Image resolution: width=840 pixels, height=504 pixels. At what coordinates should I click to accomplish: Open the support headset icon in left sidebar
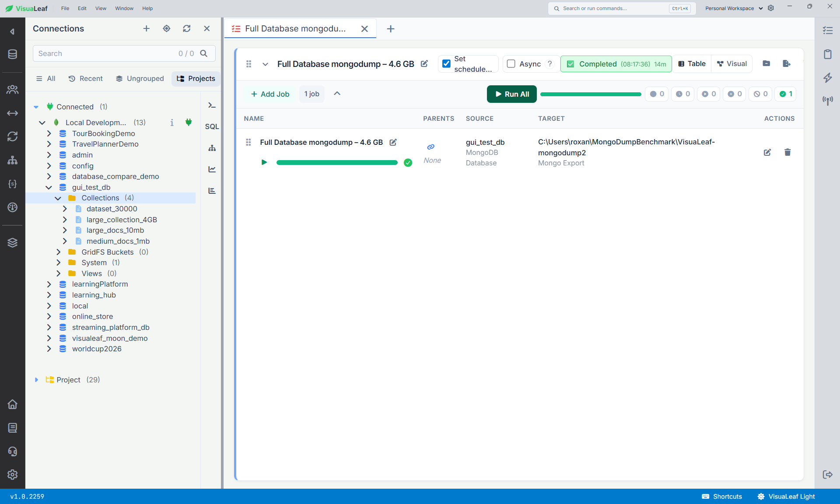coord(12,451)
